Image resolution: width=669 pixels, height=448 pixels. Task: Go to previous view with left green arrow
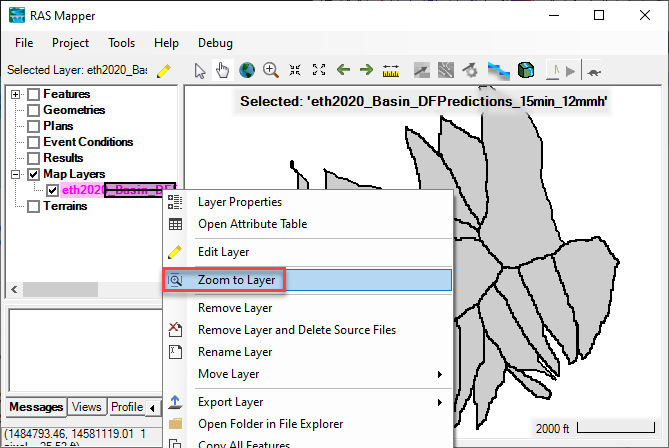[x=343, y=70]
